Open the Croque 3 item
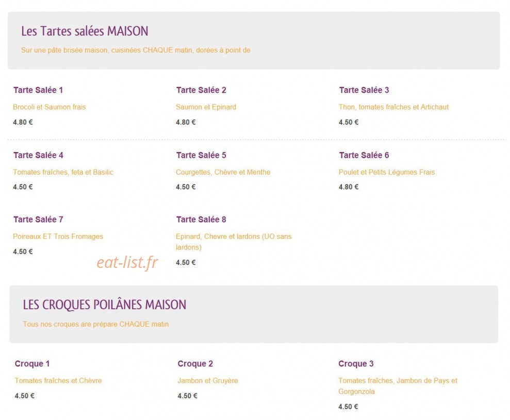Image resolution: width=510 pixels, height=420 pixels. (x=356, y=364)
